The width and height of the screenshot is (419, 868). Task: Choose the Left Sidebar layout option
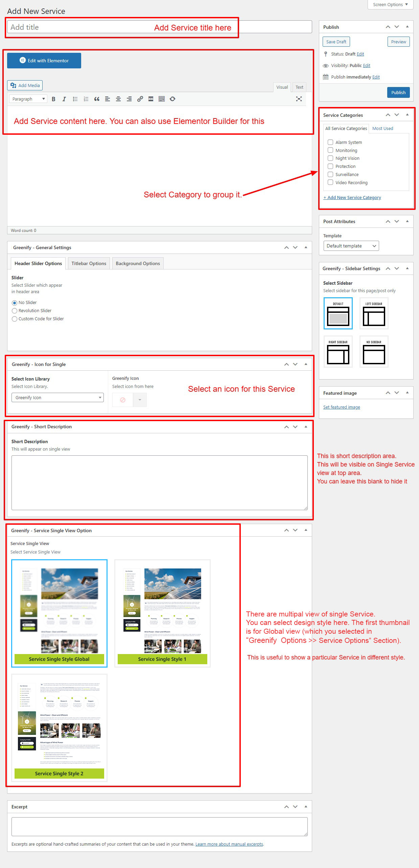[374, 313]
